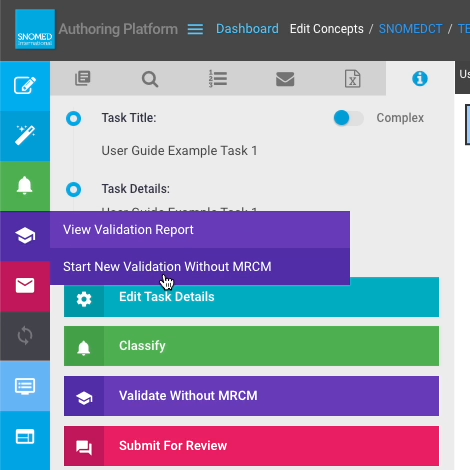Open the spreadsheet batch file tab icon
470x470 pixels.
point(352,79)
